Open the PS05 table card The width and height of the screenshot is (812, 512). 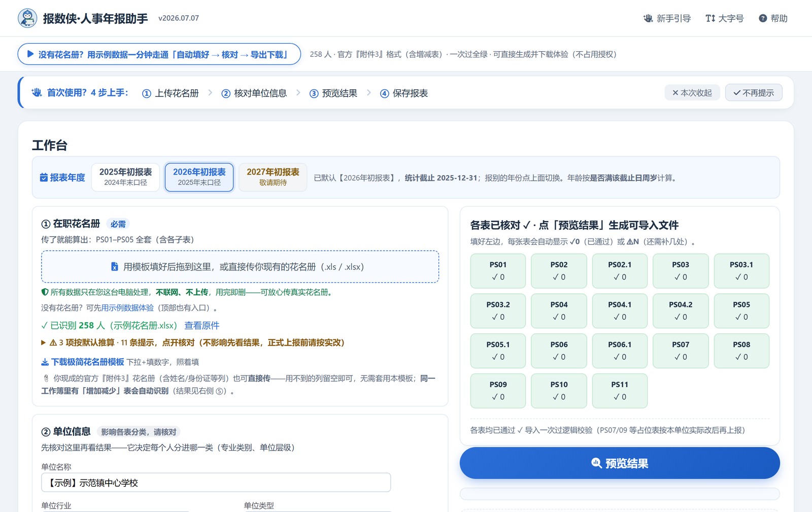click(x=741, y=311)
